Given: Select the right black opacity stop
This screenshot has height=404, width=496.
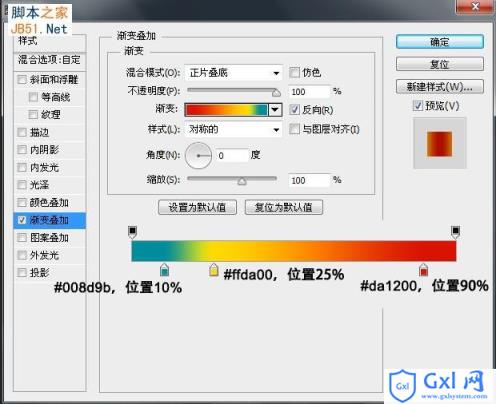Looking at the screenshot, I should (x=455, y=232).
